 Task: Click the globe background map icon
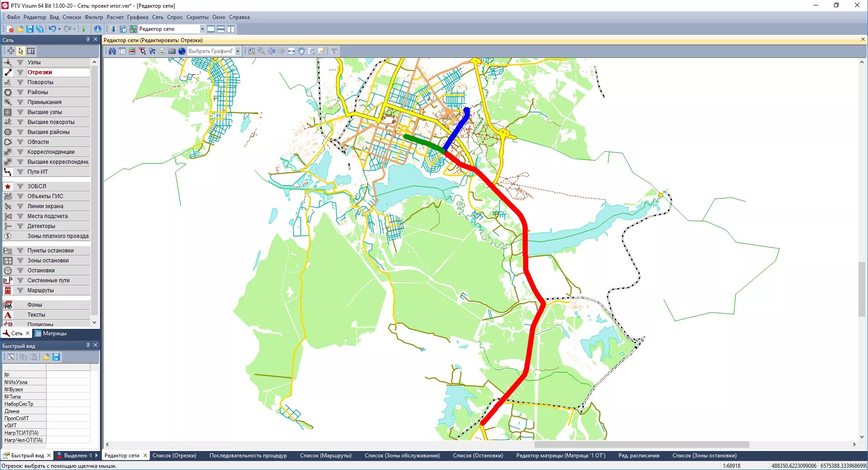pos(182,51)
